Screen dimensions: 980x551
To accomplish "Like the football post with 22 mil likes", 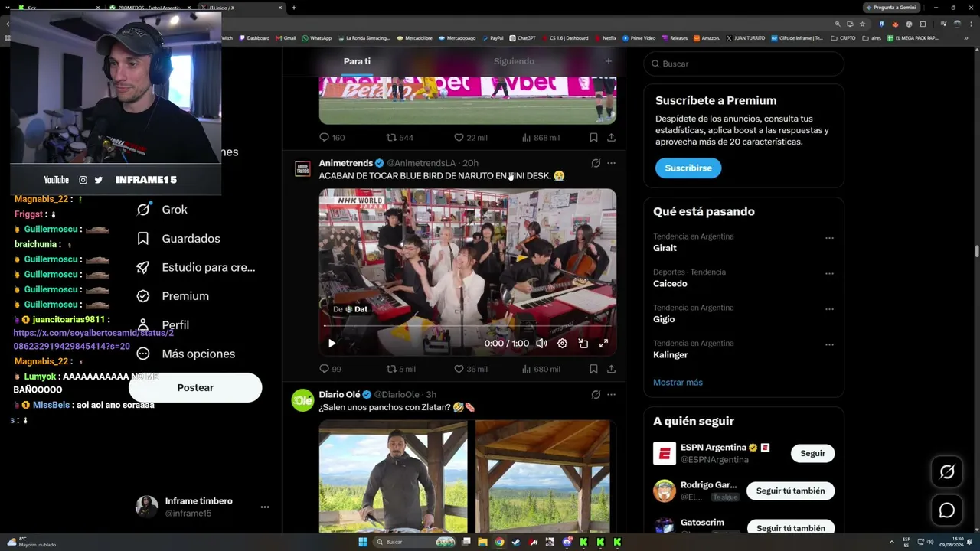I will [x=470, y=138].
